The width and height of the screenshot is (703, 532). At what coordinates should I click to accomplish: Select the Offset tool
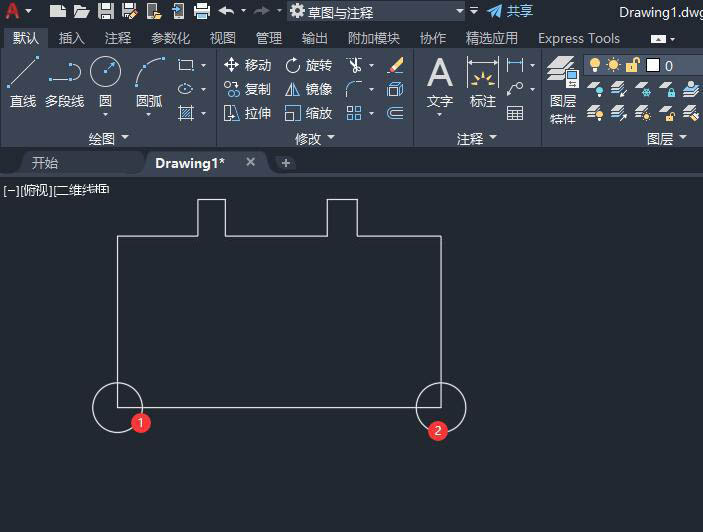point(395,113)
